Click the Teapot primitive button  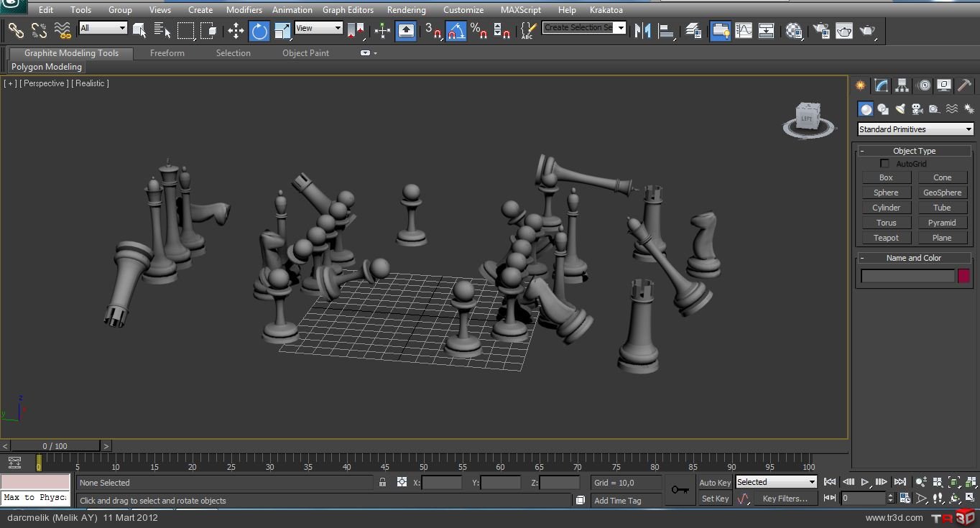886,238
